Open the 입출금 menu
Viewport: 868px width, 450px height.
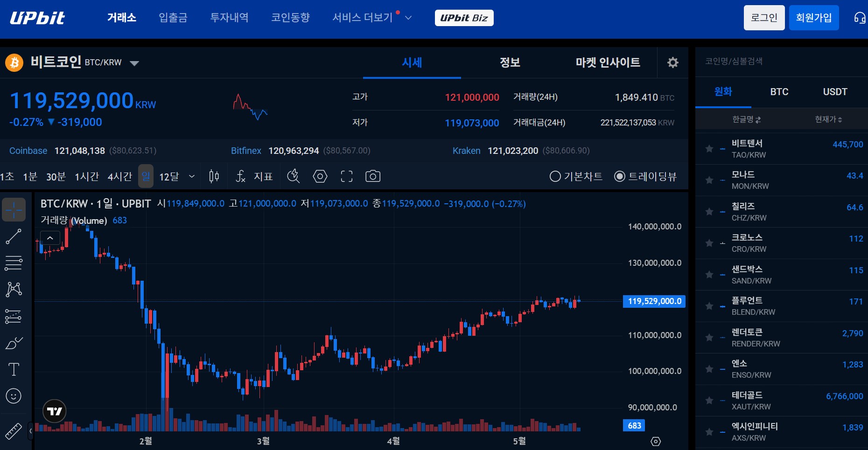(x=173, y=18)
